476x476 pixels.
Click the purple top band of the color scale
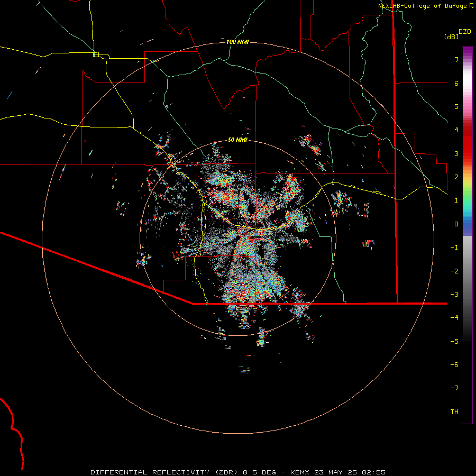(x=467, y=52)
